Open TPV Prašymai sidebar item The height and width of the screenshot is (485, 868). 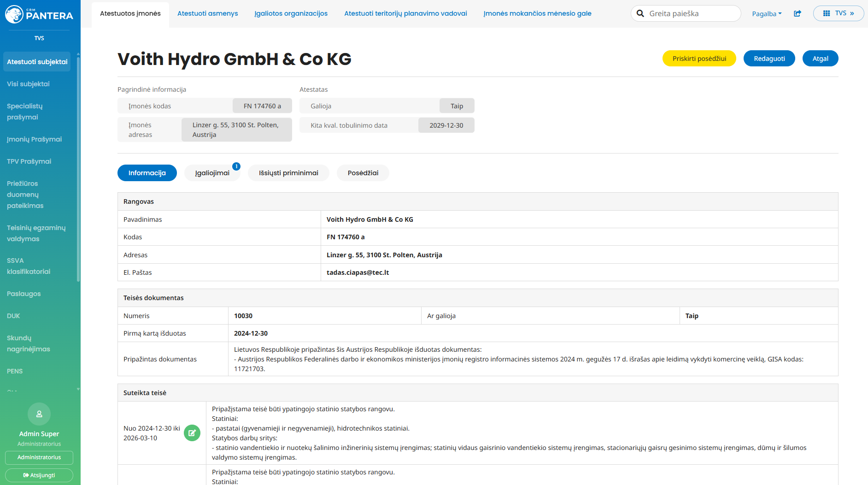(29, 161)
